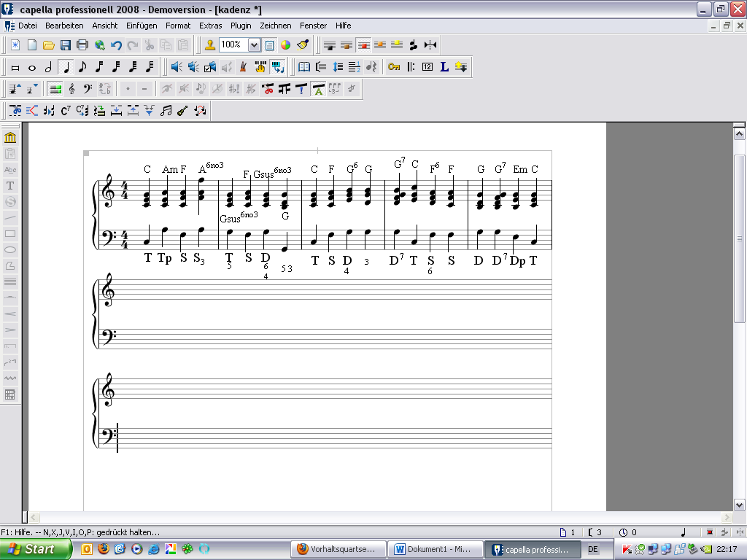Open a file with the folder icon
747x560 pixels.
coord(49,45)
